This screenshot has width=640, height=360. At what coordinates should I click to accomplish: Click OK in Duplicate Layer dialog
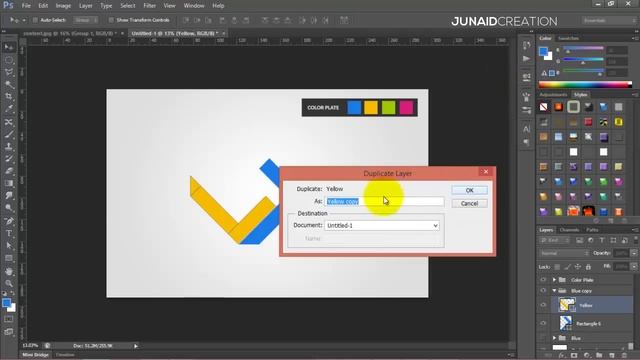pos(469,190)
